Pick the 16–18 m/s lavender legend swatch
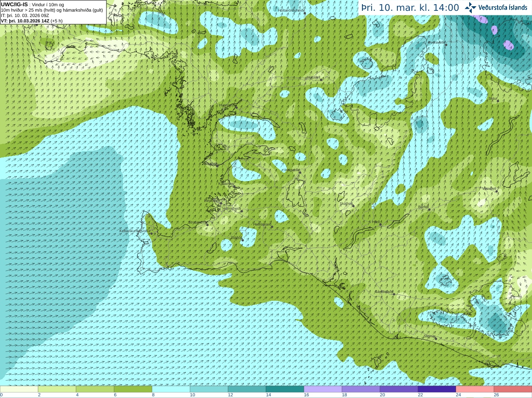This screenshot has width=532, height=398. click(x=323, y=389)
